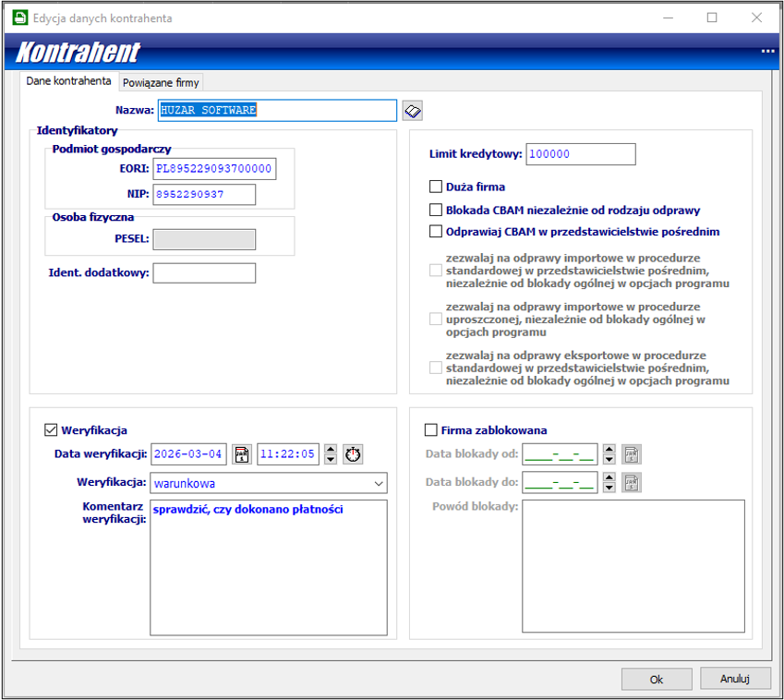The image size is (784, 700).
Task: Open calendar icon for Data blokady do
Action: tap(631, 483)
